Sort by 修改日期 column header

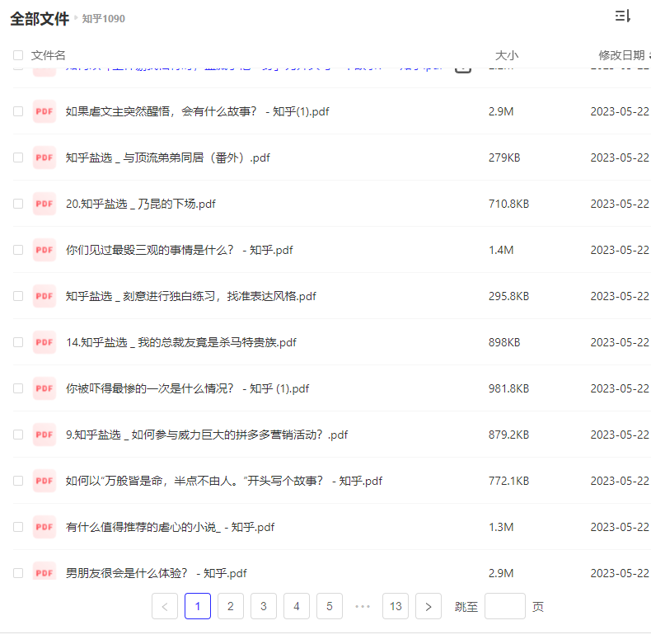(621, 55)
